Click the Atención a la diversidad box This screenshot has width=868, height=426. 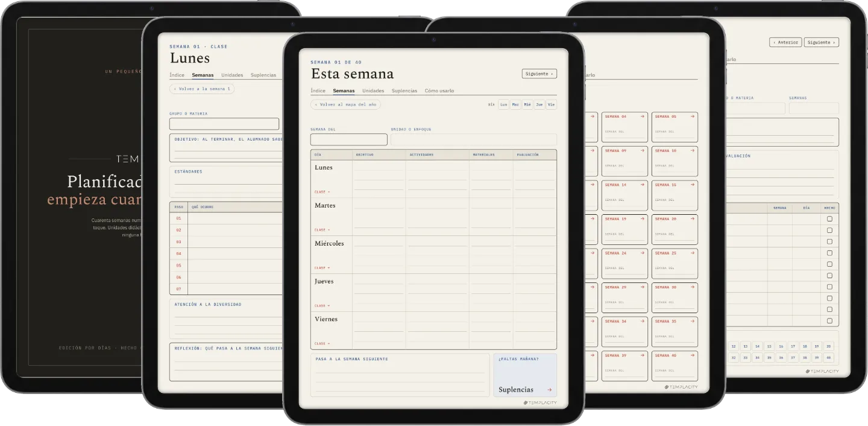tap(226, 319)
